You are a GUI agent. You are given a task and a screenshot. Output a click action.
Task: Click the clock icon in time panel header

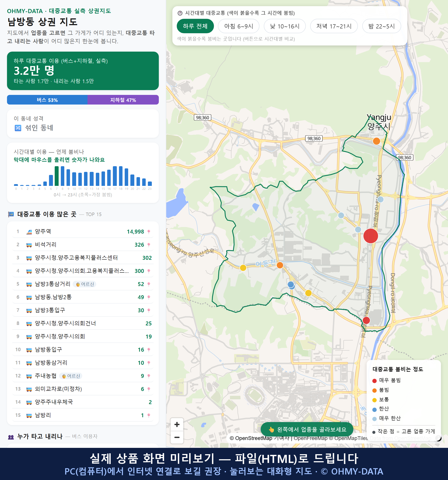180,13
